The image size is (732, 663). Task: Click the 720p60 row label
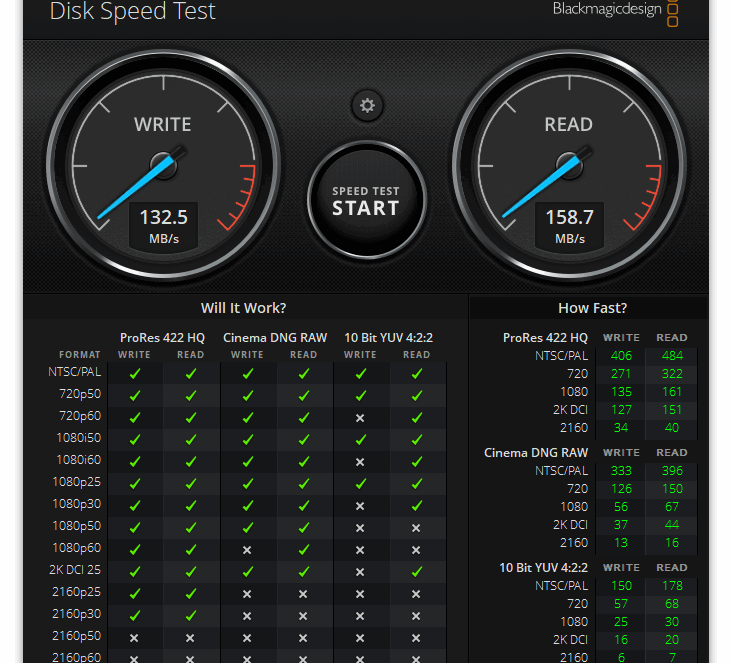(80, 416)
